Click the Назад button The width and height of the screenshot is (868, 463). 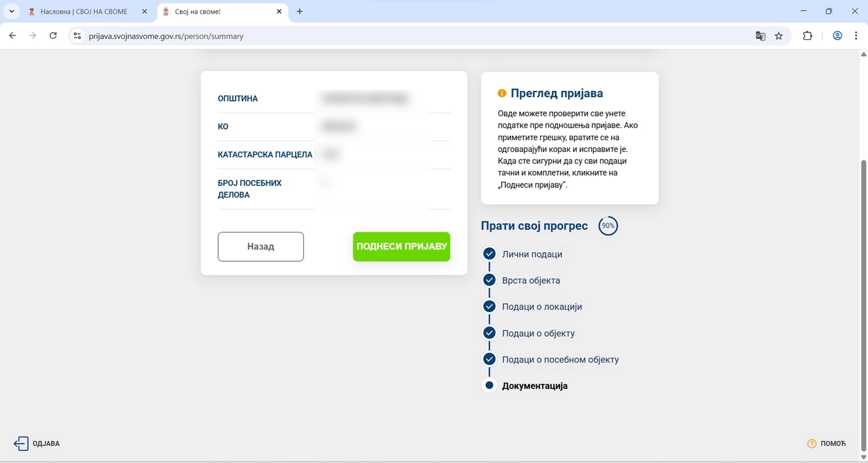pyautogui.click(x=261, y=246)
